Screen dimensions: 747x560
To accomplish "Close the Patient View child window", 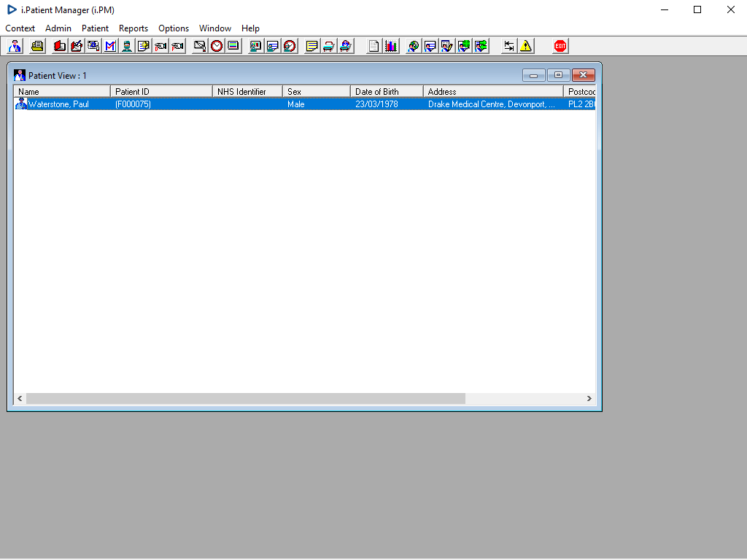I will tap(583, 75).
